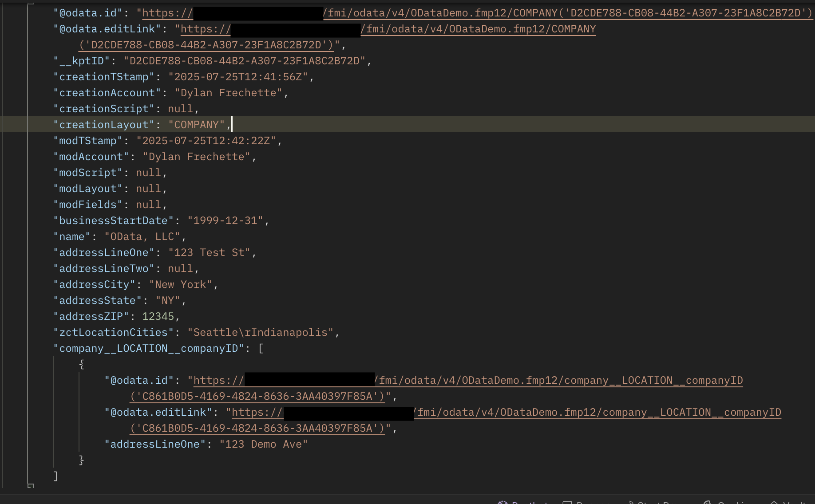Click the null value of modScript
This screenshot has height=504, width=815.
148,173
